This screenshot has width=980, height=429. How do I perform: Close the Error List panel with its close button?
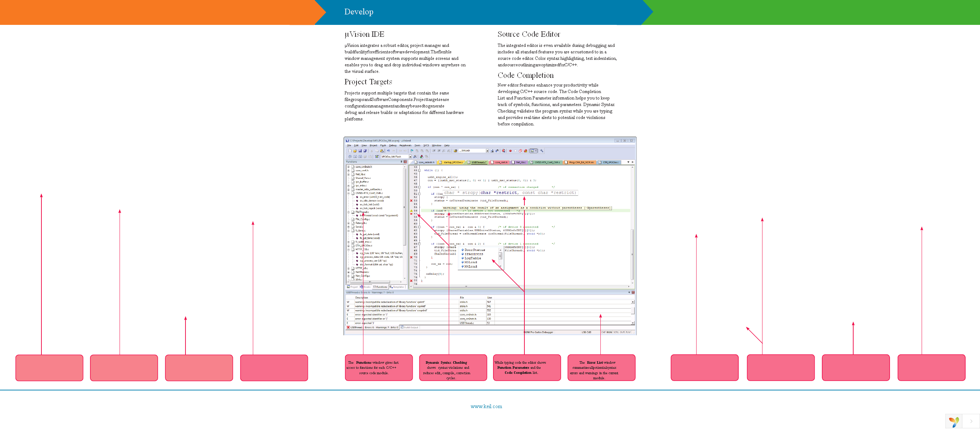pyautogui.click(x=633, y=292)
